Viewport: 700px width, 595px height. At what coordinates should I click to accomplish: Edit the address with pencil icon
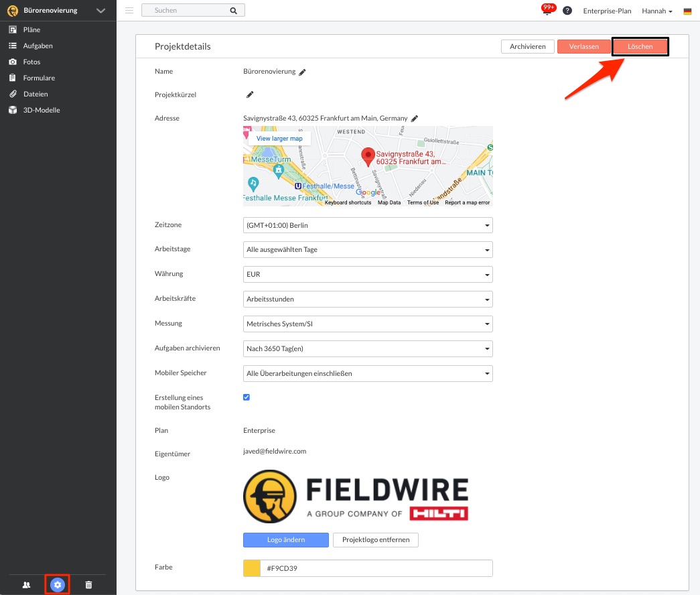click(414, 119)
